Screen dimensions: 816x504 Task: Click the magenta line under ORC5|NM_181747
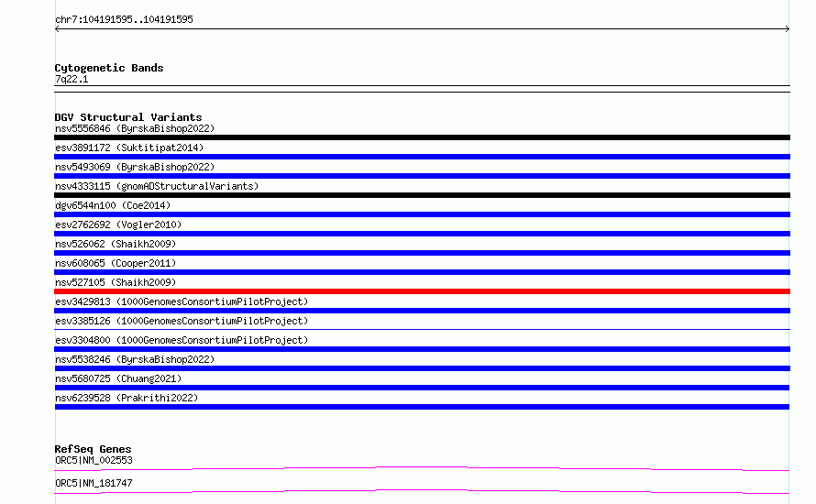pos(422,491)
